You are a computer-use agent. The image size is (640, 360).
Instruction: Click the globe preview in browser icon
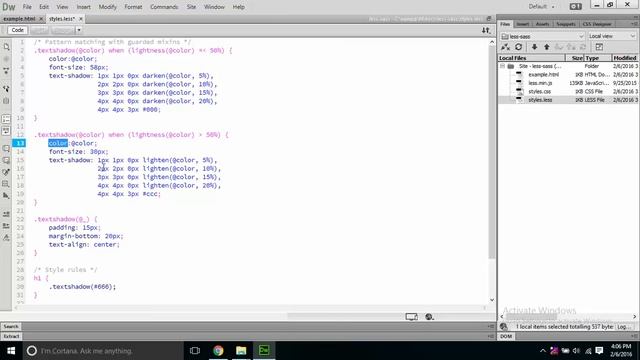pos(429,317)
